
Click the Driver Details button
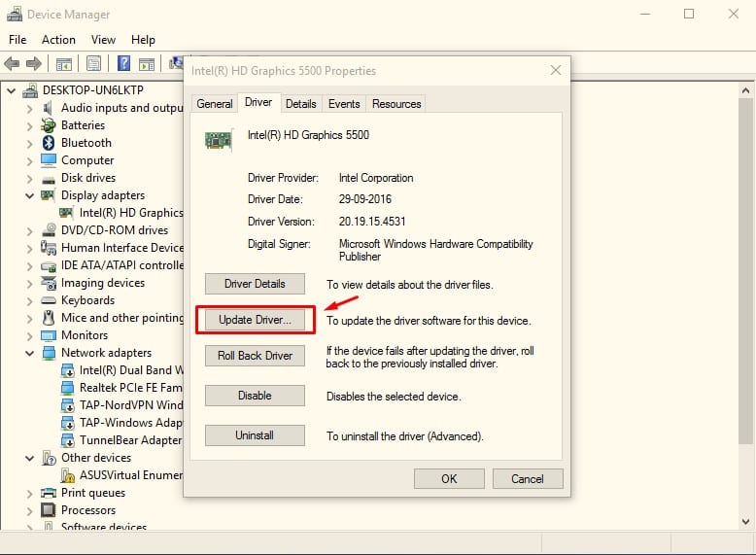[x=255, y=284]
